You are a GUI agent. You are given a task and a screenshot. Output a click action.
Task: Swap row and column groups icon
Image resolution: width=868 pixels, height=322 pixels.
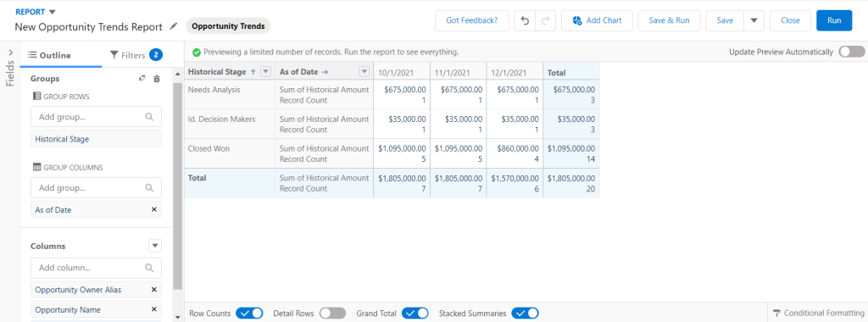point(142,79)
